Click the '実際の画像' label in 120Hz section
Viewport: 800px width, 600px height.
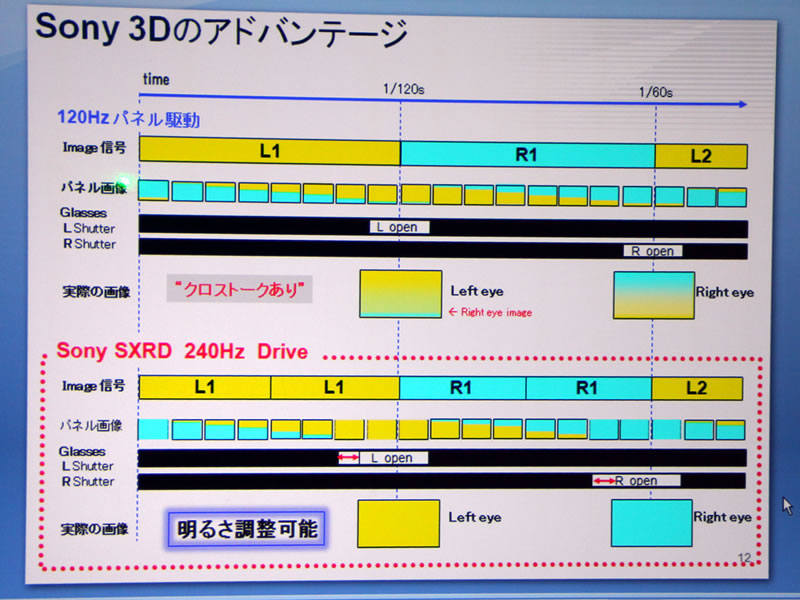[x=96, y=292]
